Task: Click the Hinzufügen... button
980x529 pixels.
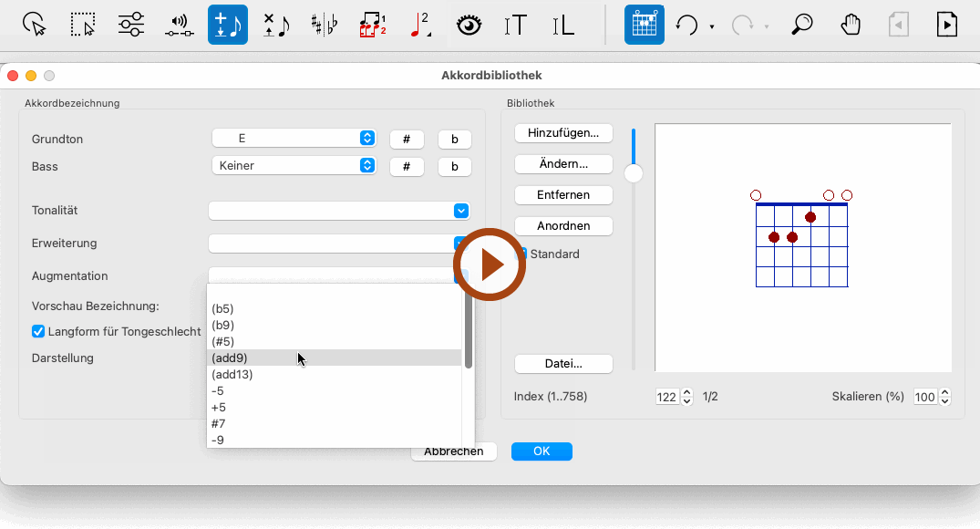Action: click(x=563, y=133)
